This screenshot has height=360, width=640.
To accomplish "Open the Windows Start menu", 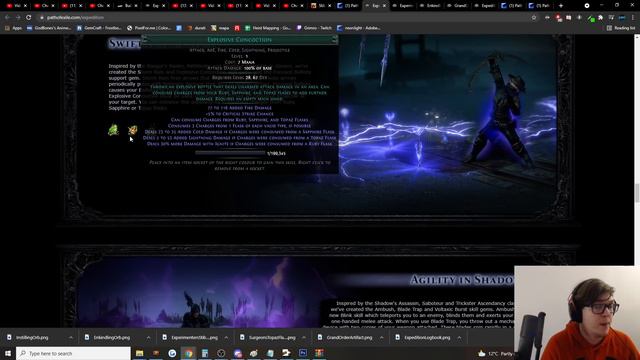I will [x=8, y=353].
